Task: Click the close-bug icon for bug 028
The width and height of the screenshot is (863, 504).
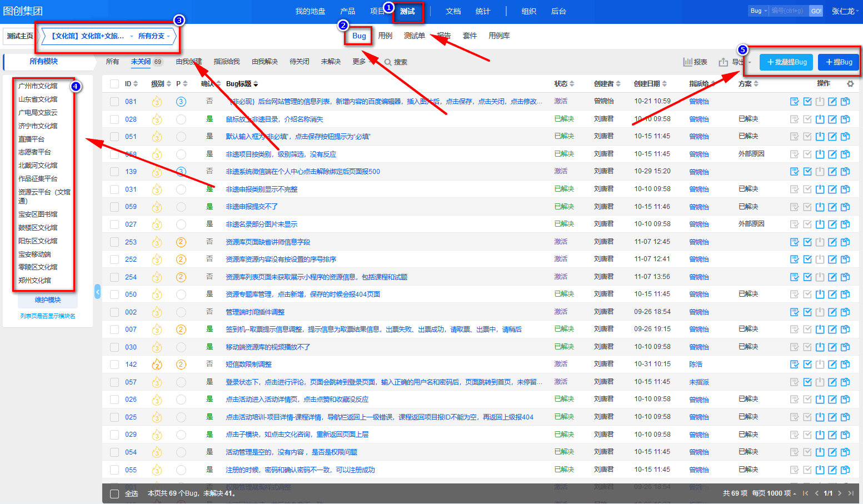Action: [820, 119]
